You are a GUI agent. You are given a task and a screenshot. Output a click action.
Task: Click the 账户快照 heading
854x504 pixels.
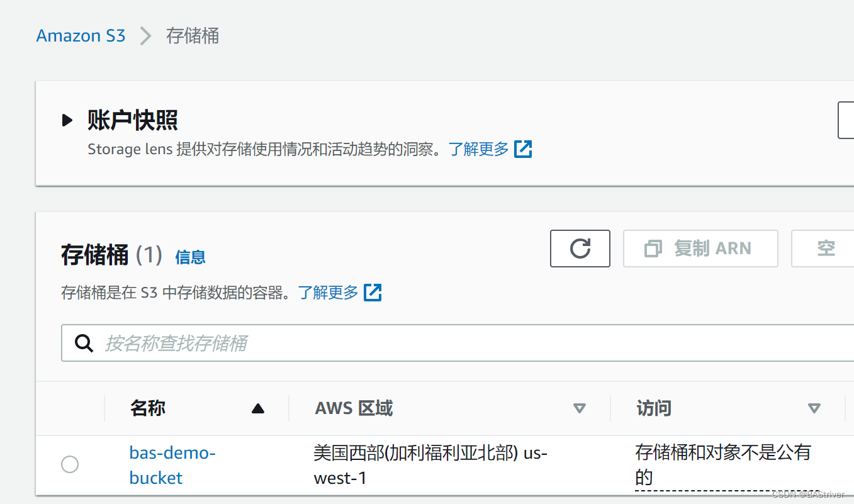click(x=133, y=120)
